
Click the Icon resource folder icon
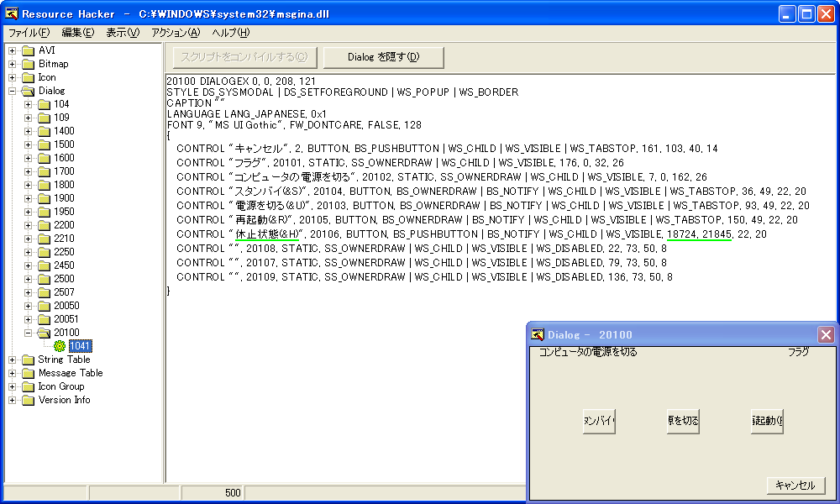tap(29, 77)
